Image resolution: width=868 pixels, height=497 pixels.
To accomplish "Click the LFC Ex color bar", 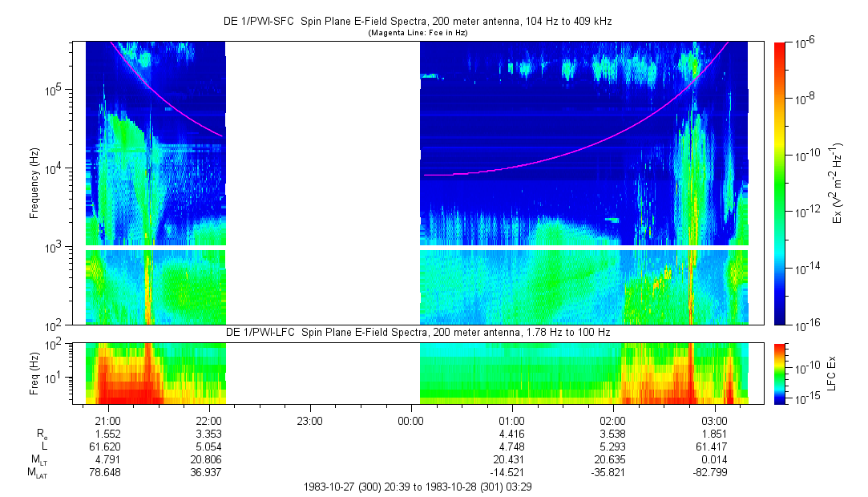I will pos(780,373).
